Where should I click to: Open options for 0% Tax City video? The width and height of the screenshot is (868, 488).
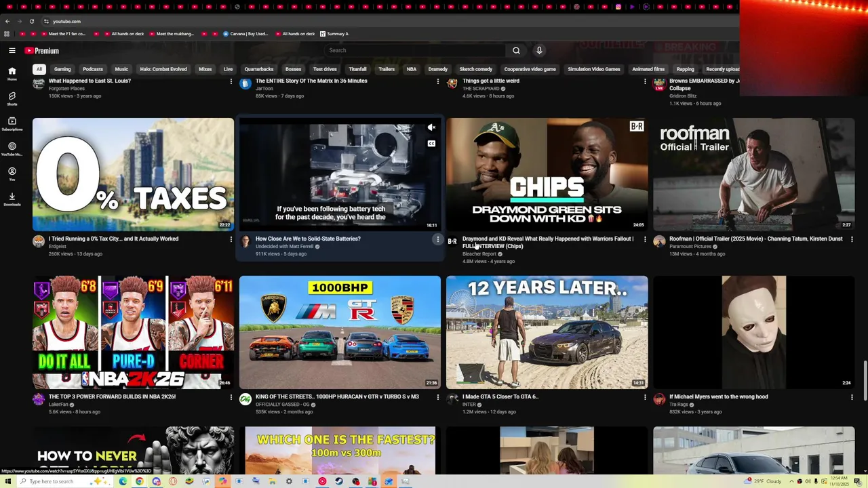point(231,239)
